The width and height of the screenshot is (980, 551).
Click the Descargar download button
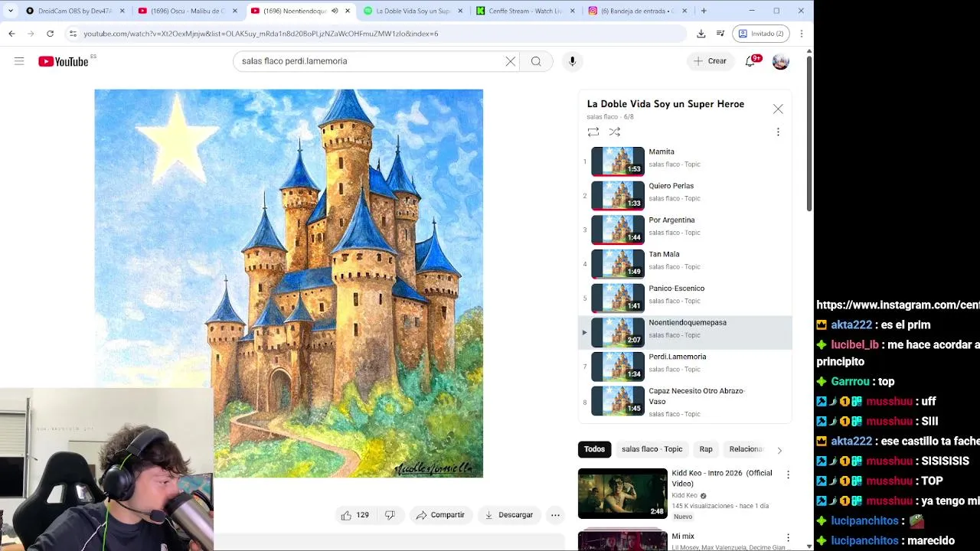click(x=508, y=515)
